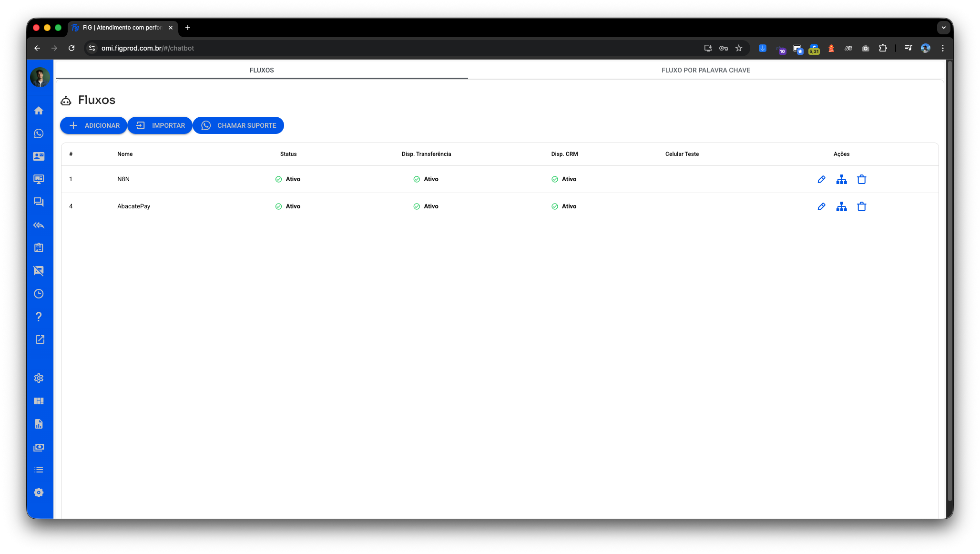Click the clock schedule icon in the sidebar
980x554 pixels.
pos(39,294)
